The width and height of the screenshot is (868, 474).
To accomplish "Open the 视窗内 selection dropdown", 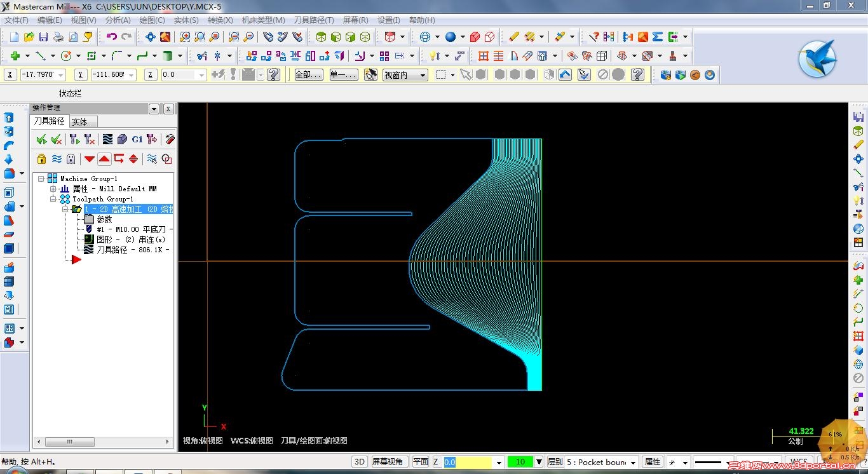I will (423, 75).
